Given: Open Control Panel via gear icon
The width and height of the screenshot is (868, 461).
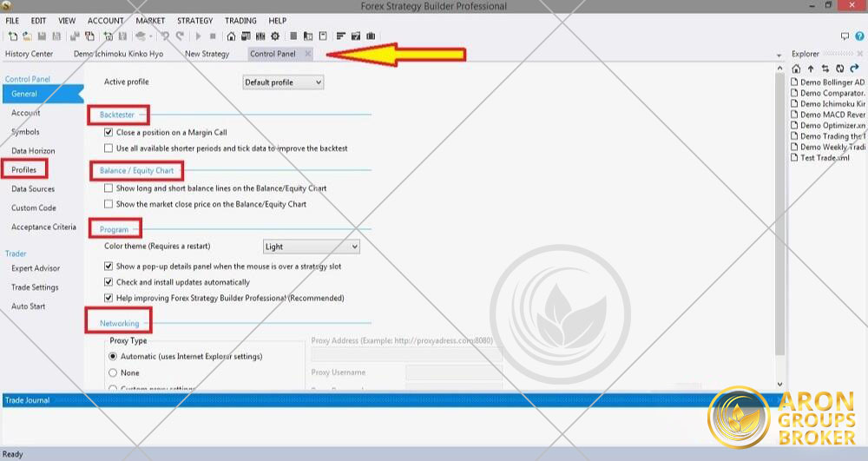Looking at the screenshot, I should (275, 36).
